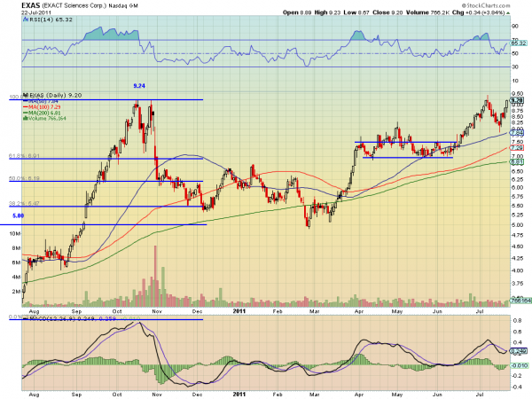Click the 5.00 price axis label
This screenshot has width=532, height=399.
517,224
